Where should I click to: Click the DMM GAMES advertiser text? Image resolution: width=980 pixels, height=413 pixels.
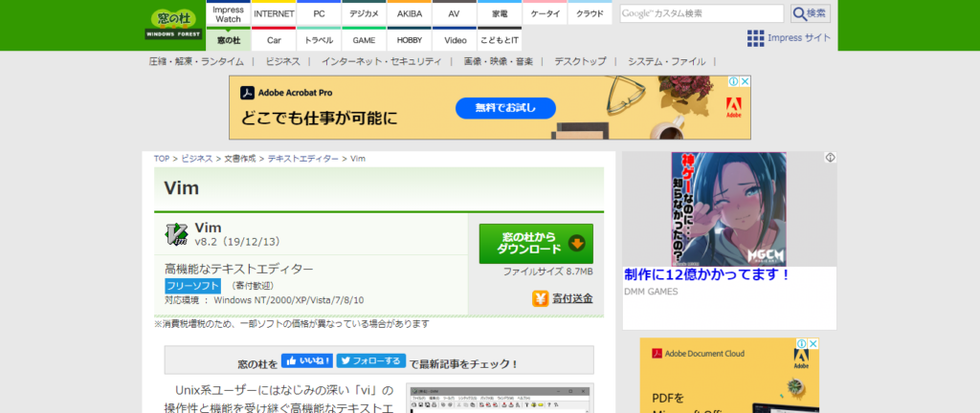[x=651, y=292]
